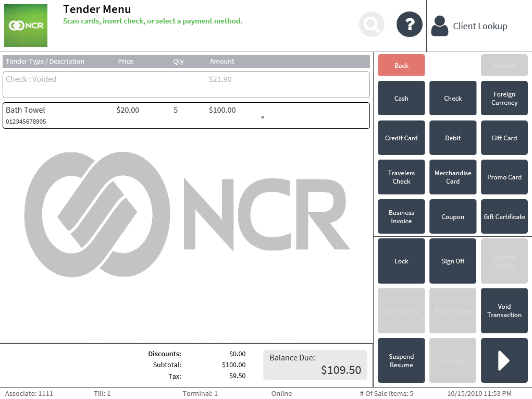Select Cash as the tender
Image resolution: width=532 pixels, height=399 pixels.
click(401, 98)
